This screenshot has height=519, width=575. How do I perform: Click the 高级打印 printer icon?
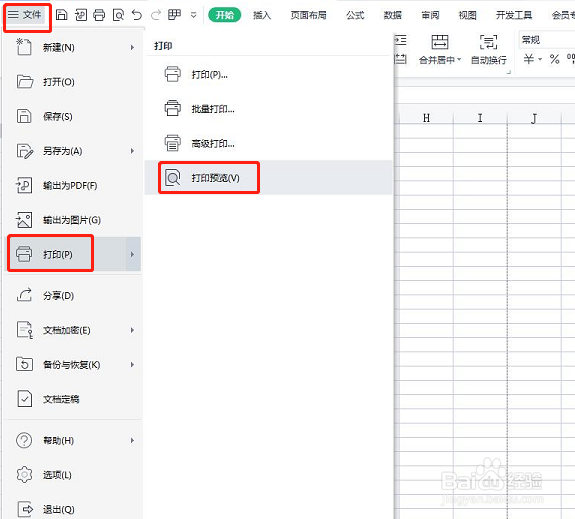172,143
